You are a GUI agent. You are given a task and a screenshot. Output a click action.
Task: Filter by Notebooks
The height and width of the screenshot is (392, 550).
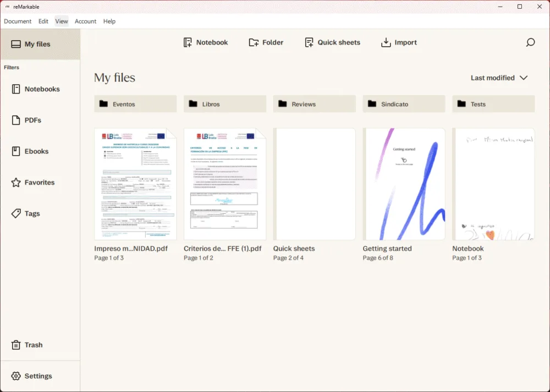pyautogui.click(x=40, y=89)
